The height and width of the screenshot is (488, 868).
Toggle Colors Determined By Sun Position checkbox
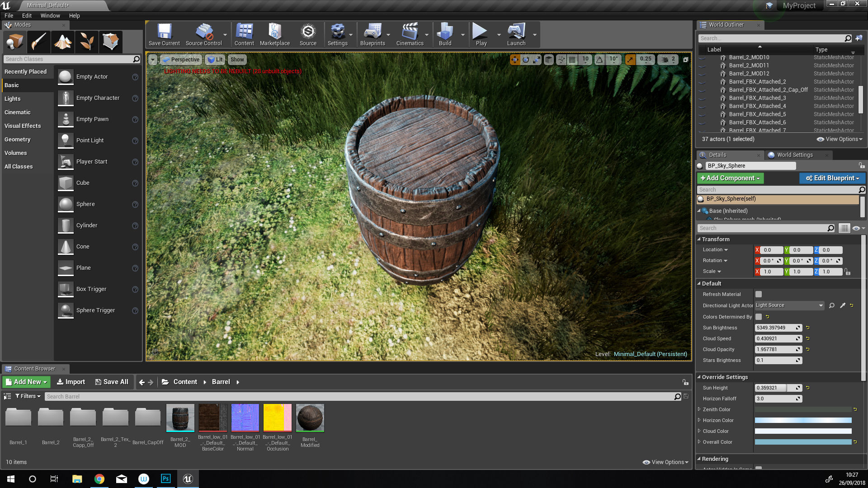pyautogui.click(x=759, y=317)
